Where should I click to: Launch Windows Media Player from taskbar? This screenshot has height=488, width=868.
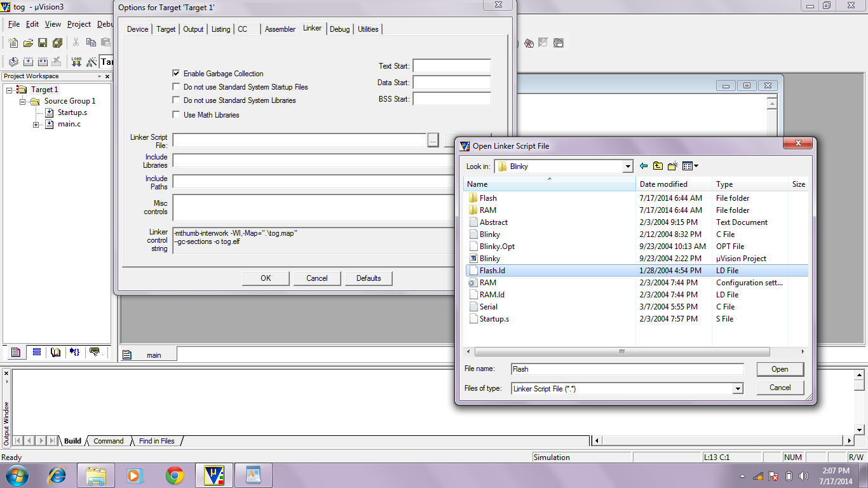(135, 475)
